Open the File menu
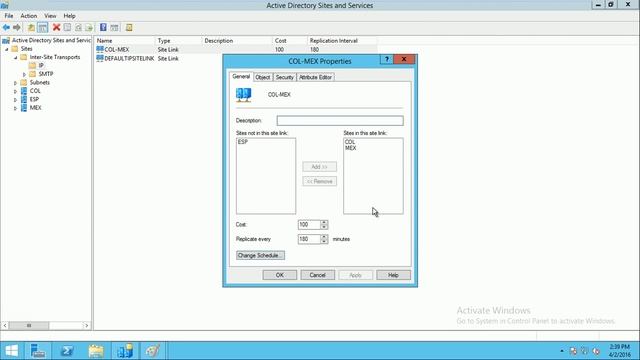640x360 pixels. coord(9,16)
